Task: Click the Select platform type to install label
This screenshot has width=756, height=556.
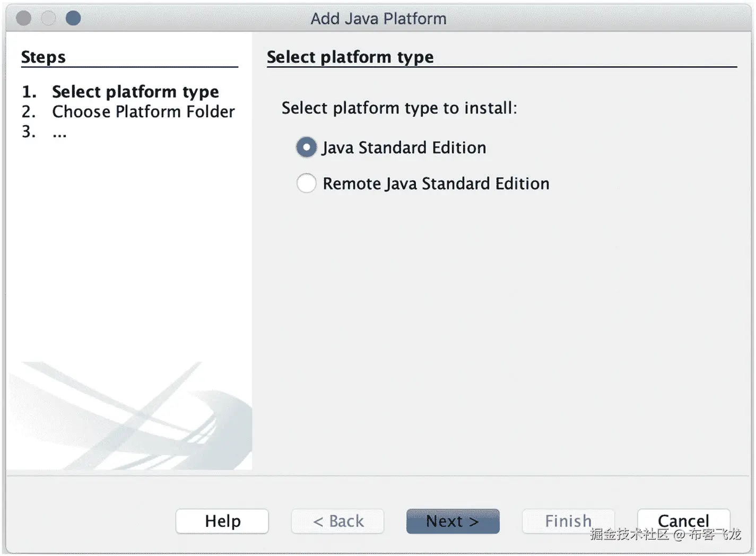Action: [x=399, y=108]
